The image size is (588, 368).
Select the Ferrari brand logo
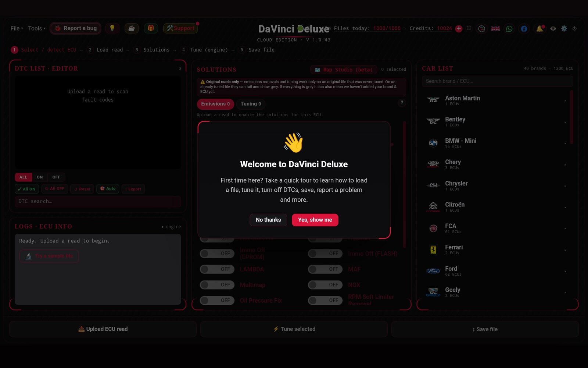(433, 250)
